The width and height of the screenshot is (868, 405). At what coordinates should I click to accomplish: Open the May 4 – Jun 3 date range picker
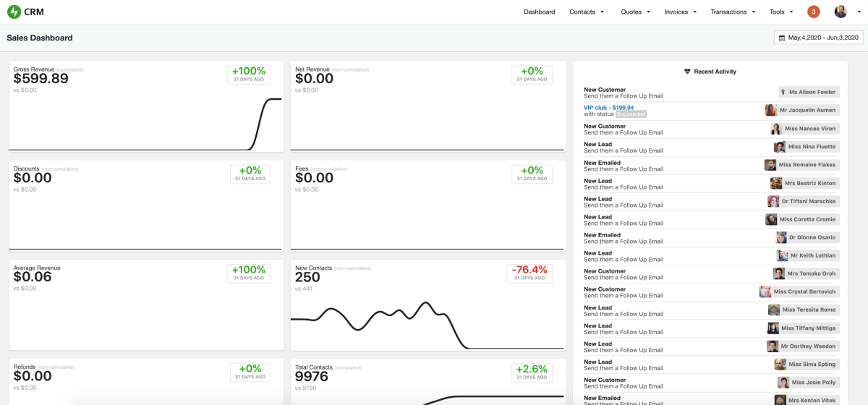818,38
